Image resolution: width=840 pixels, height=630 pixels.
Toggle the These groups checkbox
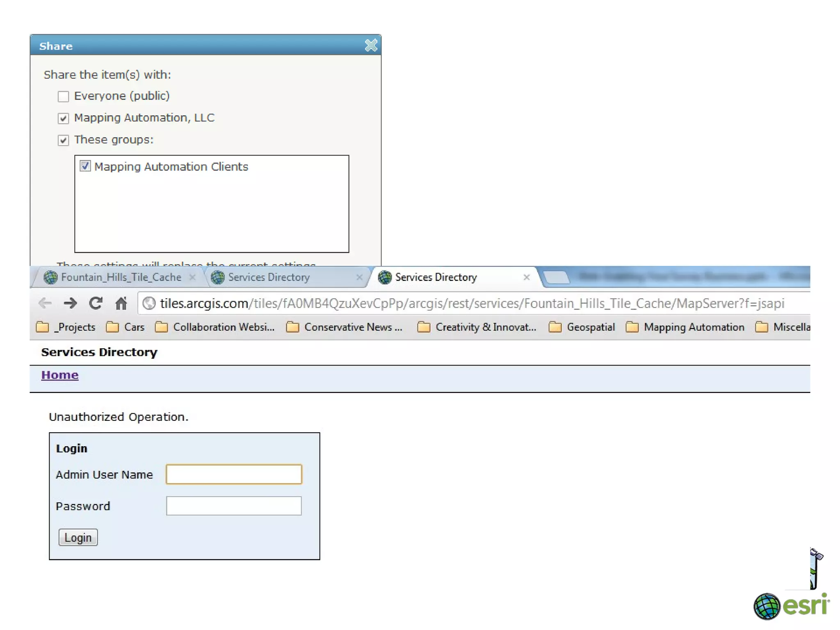coord(63,140)
